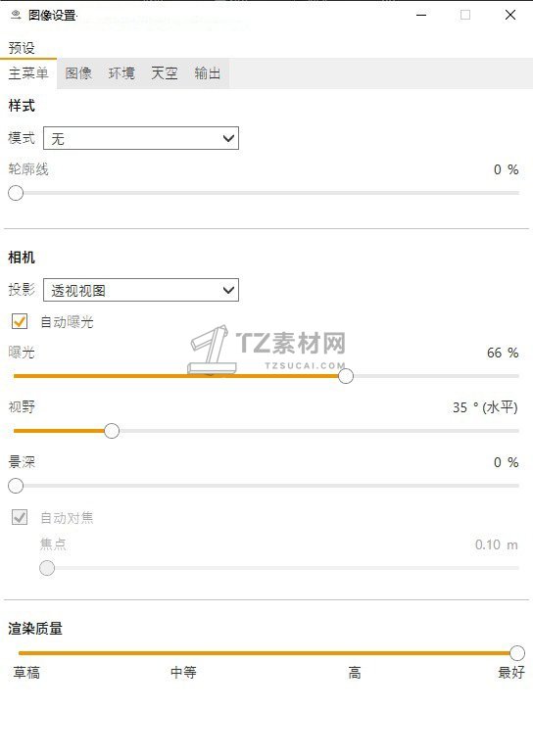Toggle the 自动曝光 checkbox

click(20, 321)
